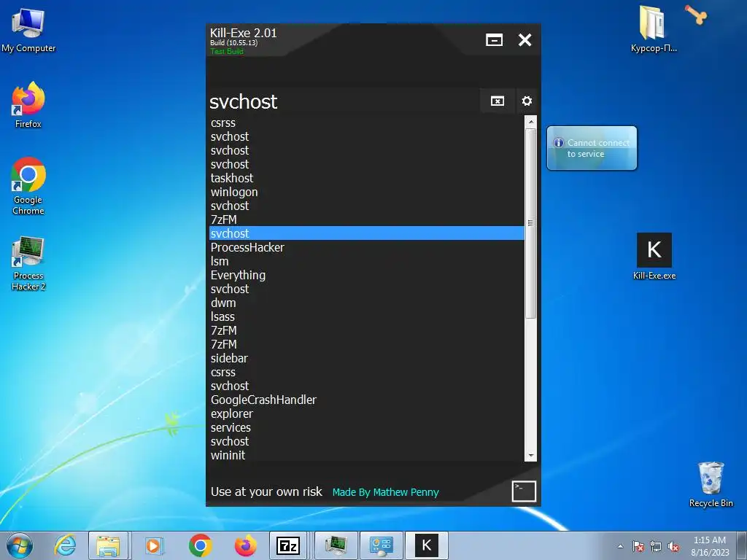Image resolution: width=747 pixels, height=560 pixels.
Task: Switch to the Control Panel taskbar button
Action: (381, 545)
